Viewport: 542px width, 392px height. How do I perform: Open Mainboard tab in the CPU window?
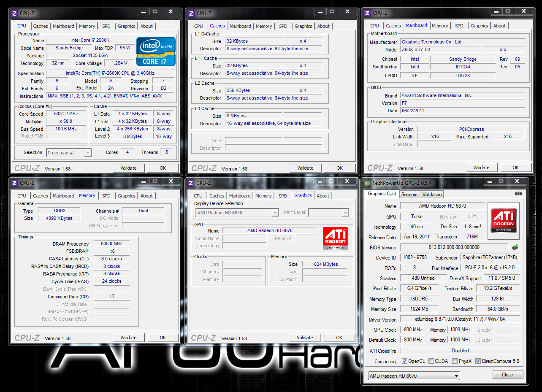(63, 26)
